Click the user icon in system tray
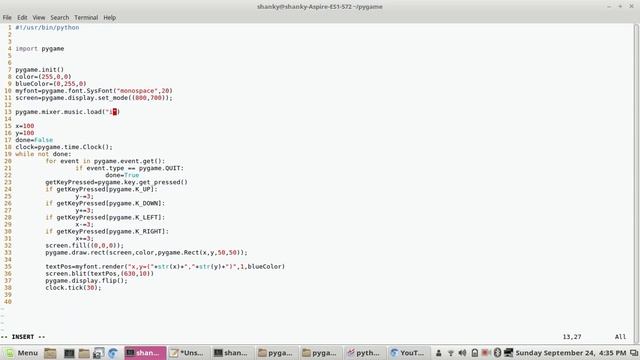The width and height of the screenshot is (640, 360). (x=438, y=353)
